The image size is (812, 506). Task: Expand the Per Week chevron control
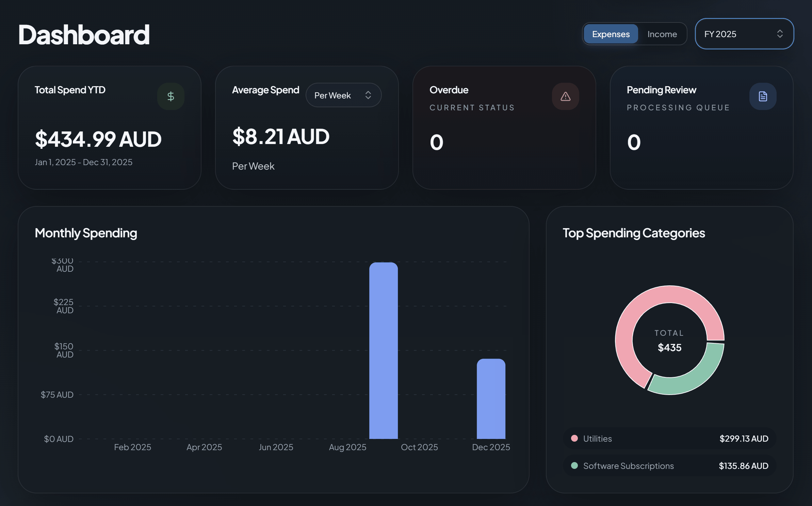368,95
